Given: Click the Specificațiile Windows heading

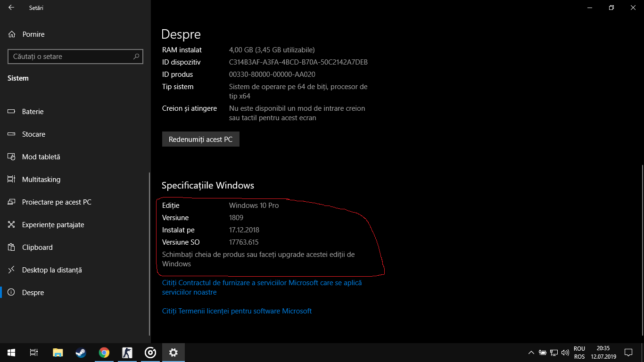Looking at the screenshot, I should click(208, 185).
